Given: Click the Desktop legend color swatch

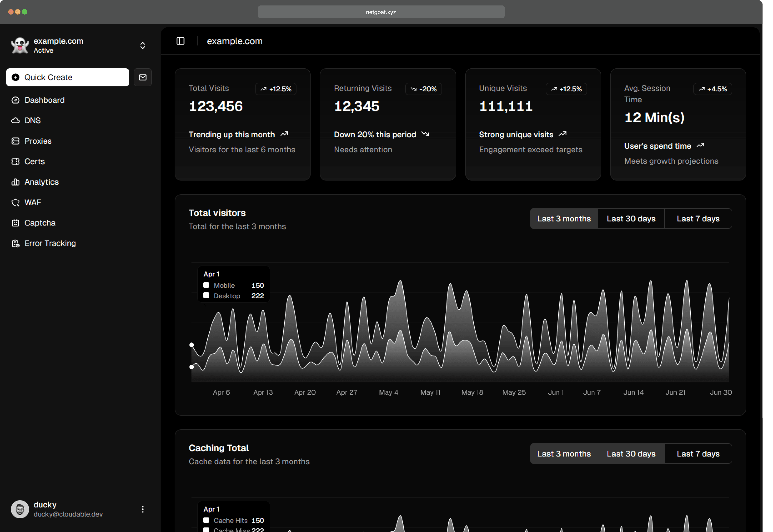Looking at the screenshot, I should point(206,296).
